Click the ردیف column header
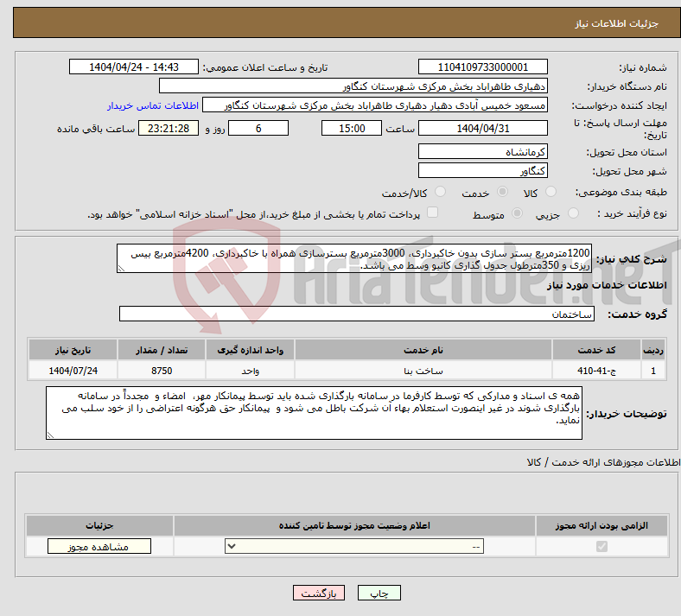Viewport: 681px width, 616px height. tap(653, 350)
